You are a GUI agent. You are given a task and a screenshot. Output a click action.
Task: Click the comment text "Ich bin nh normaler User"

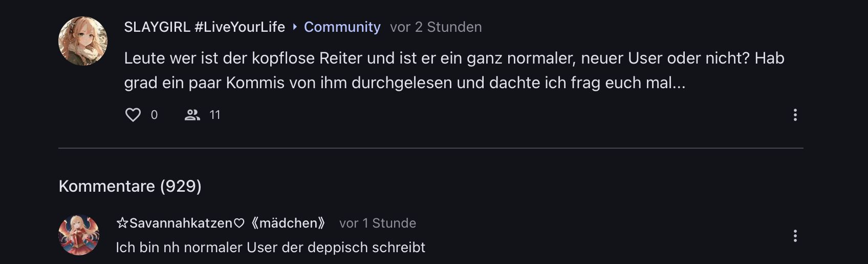pos(270,248)
